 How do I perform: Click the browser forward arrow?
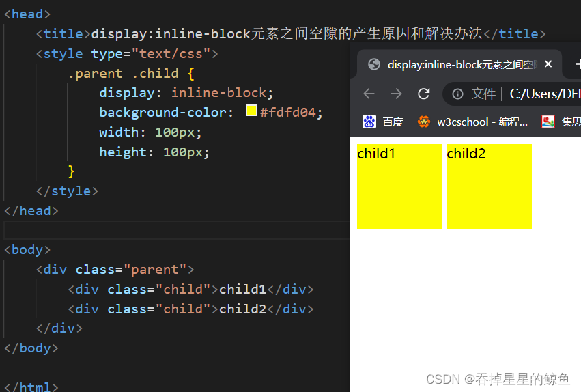(x=396, y=94)
